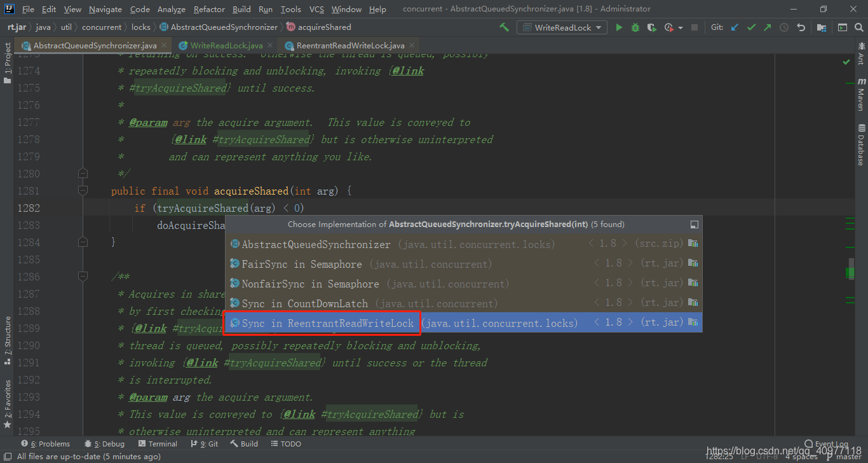Click the Stop square icon
Image resolution: width=868 pixels, height=463 pixels.
[695, 27]
